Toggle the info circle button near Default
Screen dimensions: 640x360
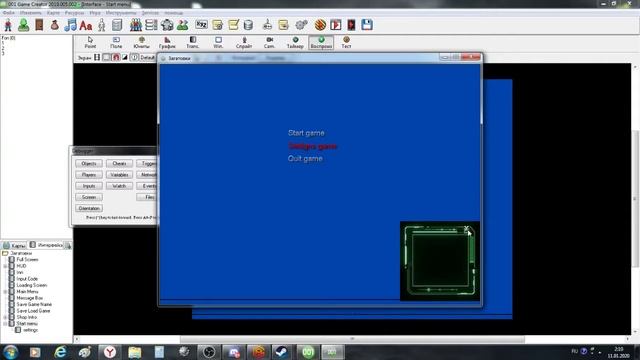pyautogui.click(x=134, y=58)
